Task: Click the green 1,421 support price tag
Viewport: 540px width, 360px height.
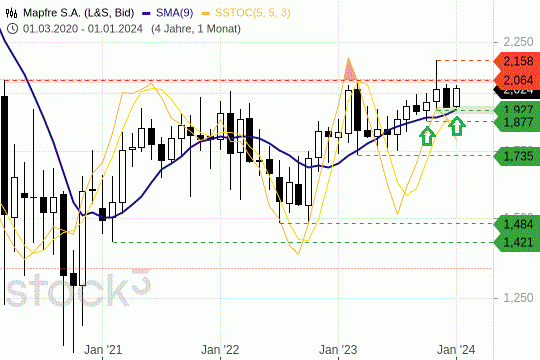Action: pos(517,243)
